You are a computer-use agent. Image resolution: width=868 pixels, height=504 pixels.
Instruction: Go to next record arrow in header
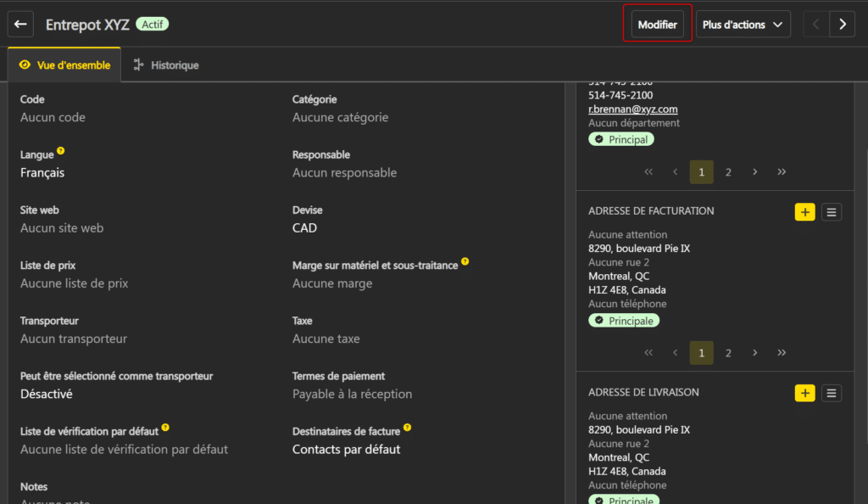[842, 25]
